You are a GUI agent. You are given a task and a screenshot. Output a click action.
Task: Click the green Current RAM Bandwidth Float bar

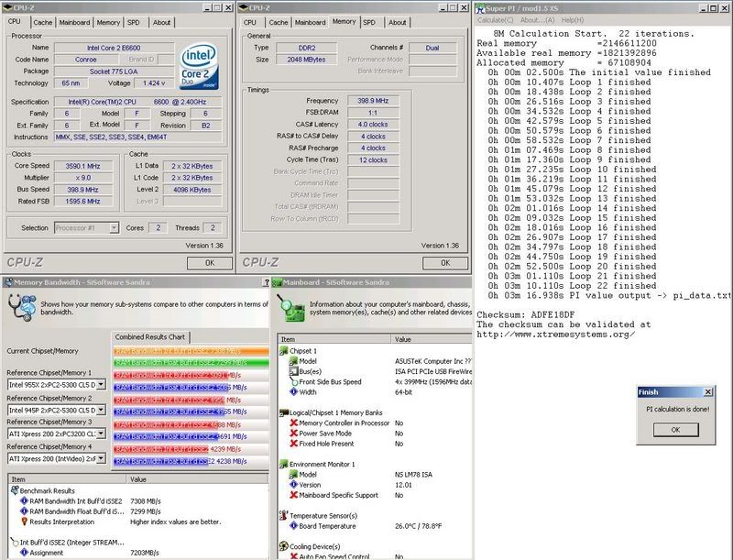[x=191, y=363]
